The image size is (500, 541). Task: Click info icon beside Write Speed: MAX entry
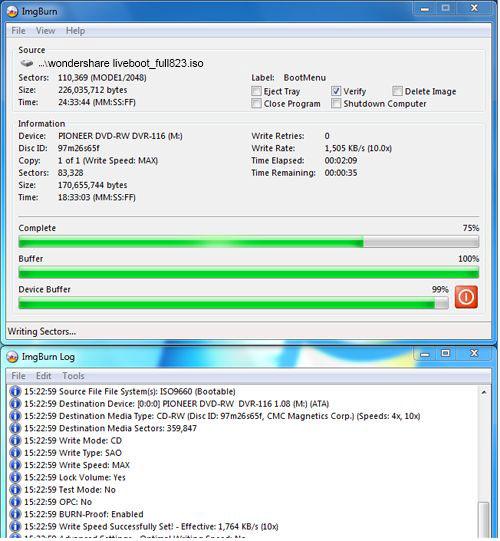[x=15, y=465]
